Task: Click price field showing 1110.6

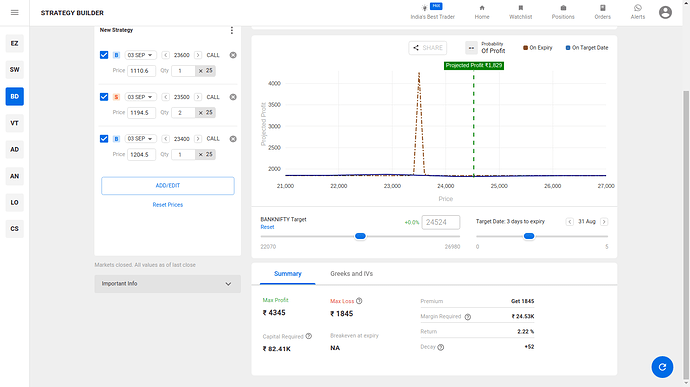Action: (x=141, y=70)
